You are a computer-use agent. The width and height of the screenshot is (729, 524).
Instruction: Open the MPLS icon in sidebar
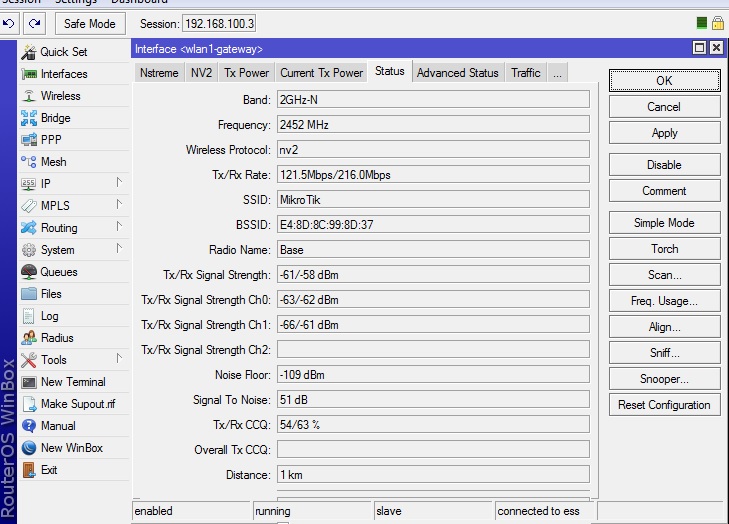coord(28,206)
